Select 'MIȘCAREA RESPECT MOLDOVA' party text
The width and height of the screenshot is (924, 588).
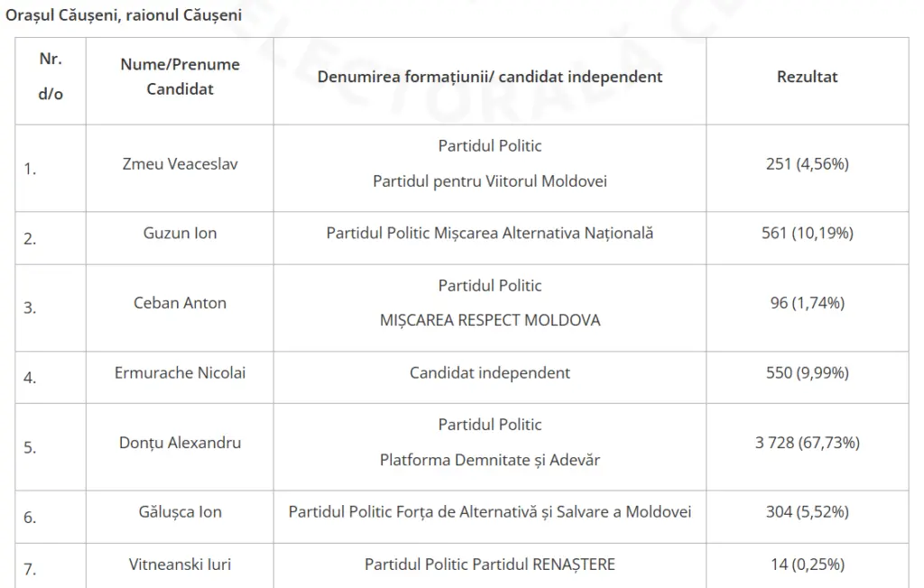pyautogui.click(x=490, y=320)
